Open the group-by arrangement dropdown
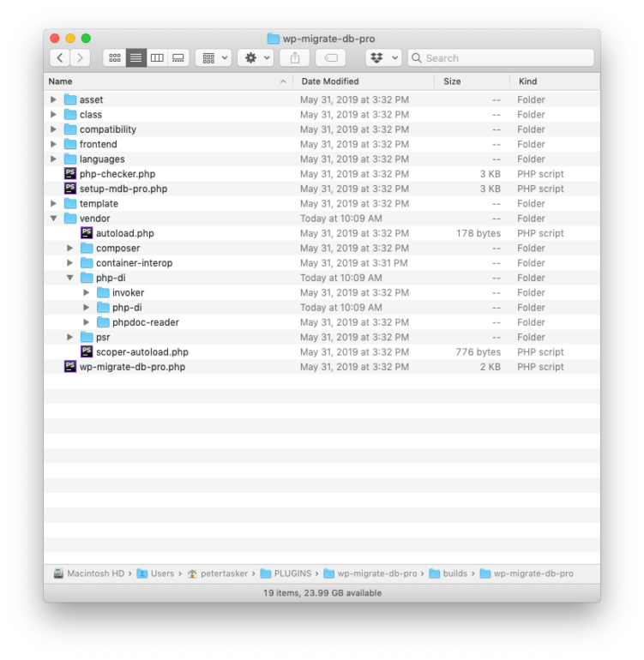 [213, 57]
